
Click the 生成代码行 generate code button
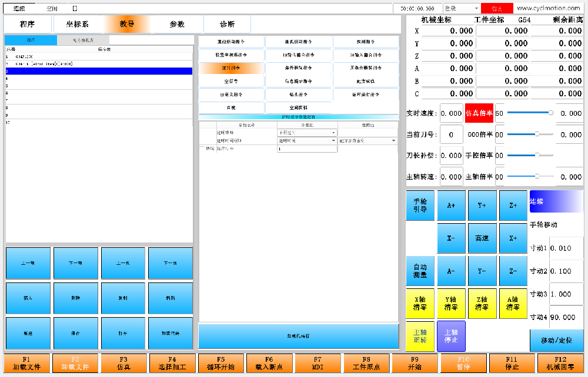tap(299, 336)
